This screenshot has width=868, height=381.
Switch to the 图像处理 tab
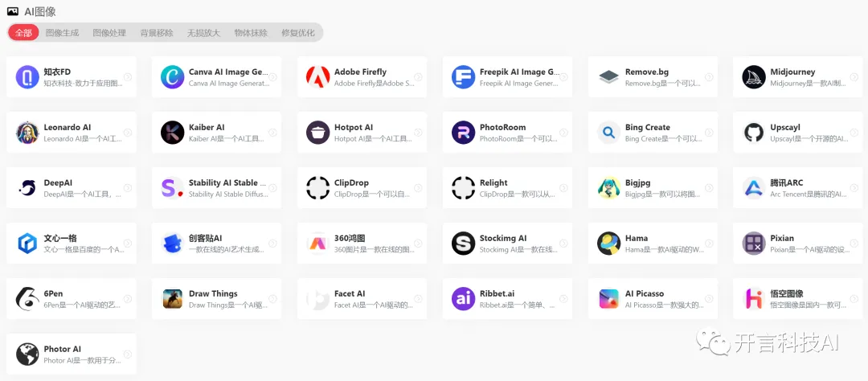[109, 33]
